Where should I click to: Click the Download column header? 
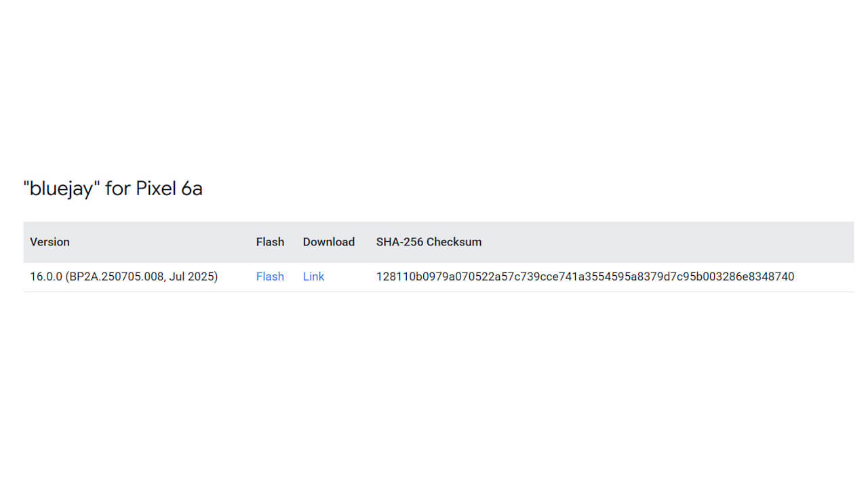coord(329,242)
